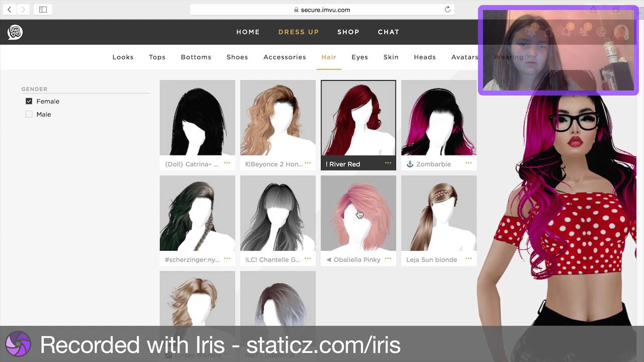Viewport: 644px width, 362px height.
Task: Open options dots for Leja Sun blonde hair
Action: [x=468, y=259]
